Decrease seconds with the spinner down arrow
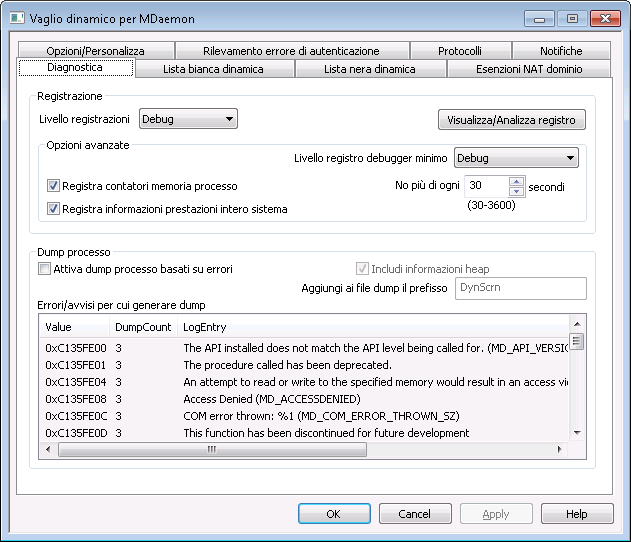Screen dimensions: 631x542 point(516,192)
